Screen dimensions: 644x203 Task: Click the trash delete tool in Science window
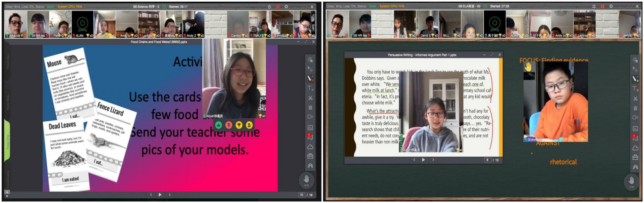(310, 107)
